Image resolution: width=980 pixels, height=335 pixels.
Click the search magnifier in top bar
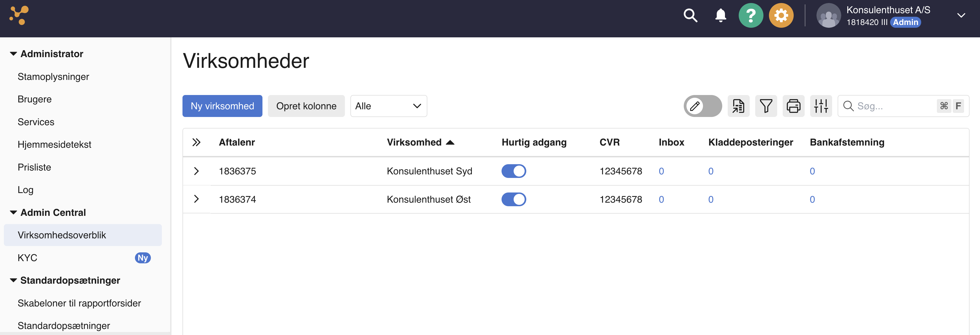690,16
